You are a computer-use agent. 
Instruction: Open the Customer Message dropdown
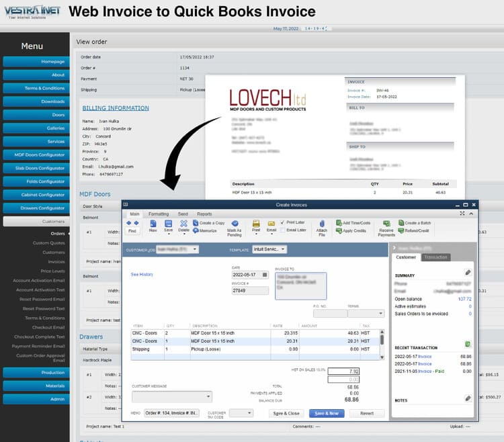[x=208, y=397]
